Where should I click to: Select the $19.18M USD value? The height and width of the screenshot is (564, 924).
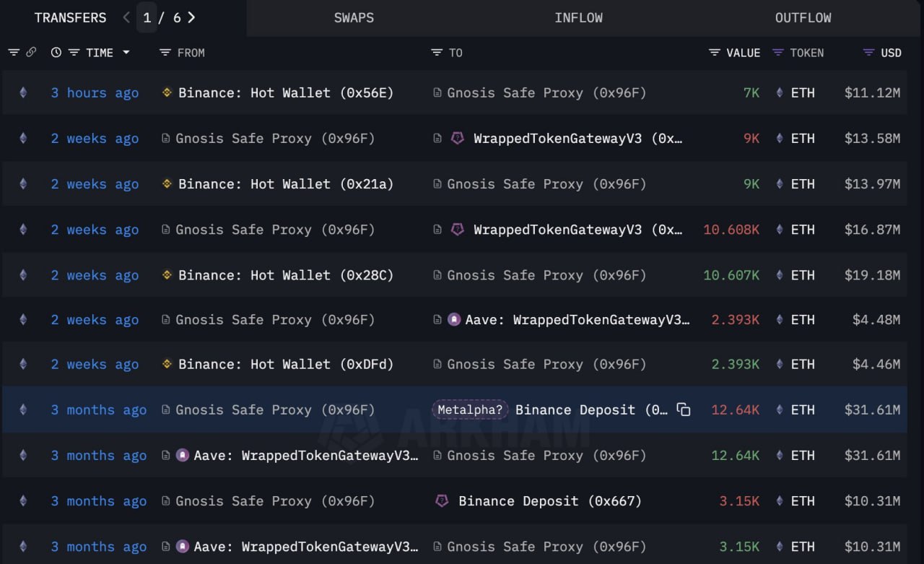(872, 275)
